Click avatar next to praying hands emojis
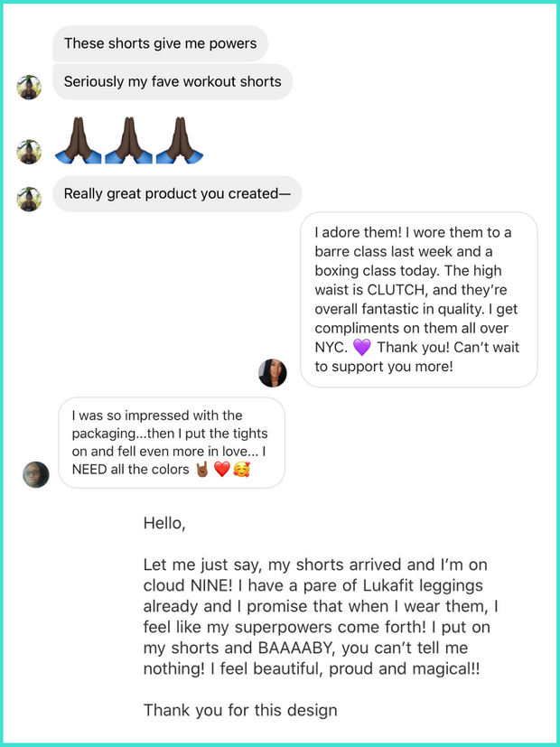 pyautogui.click(x=29, y=152)
